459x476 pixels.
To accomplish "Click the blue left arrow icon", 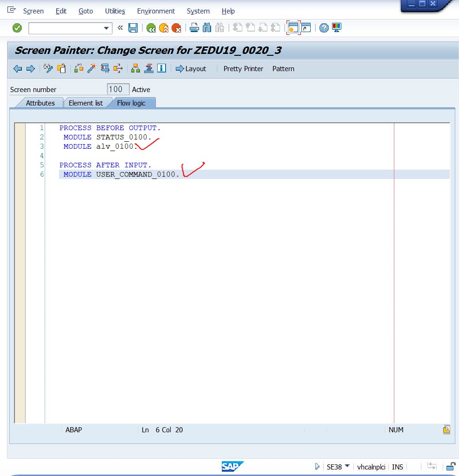I will click(18, 69).
